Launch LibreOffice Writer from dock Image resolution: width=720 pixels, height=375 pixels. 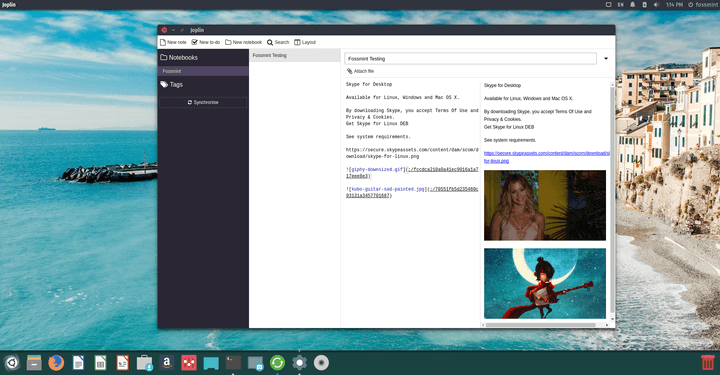coord(79,363)
